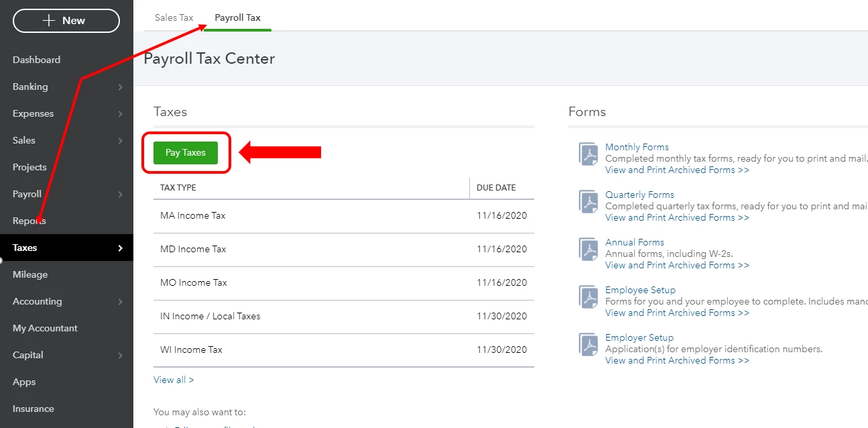Open View and Print Archived Forms under Quarterly Forms
The image size is (868, 428).
pyautogui.click(x=677, y=217)
